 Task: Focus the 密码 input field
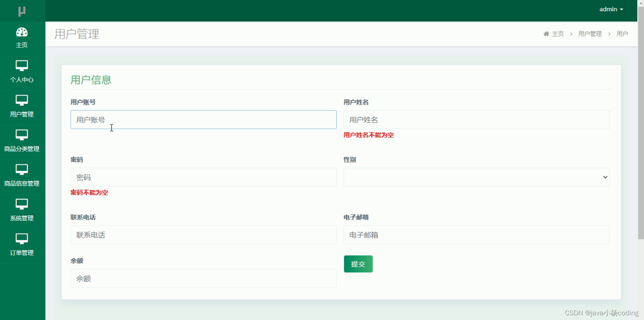(x=203, y=177)
